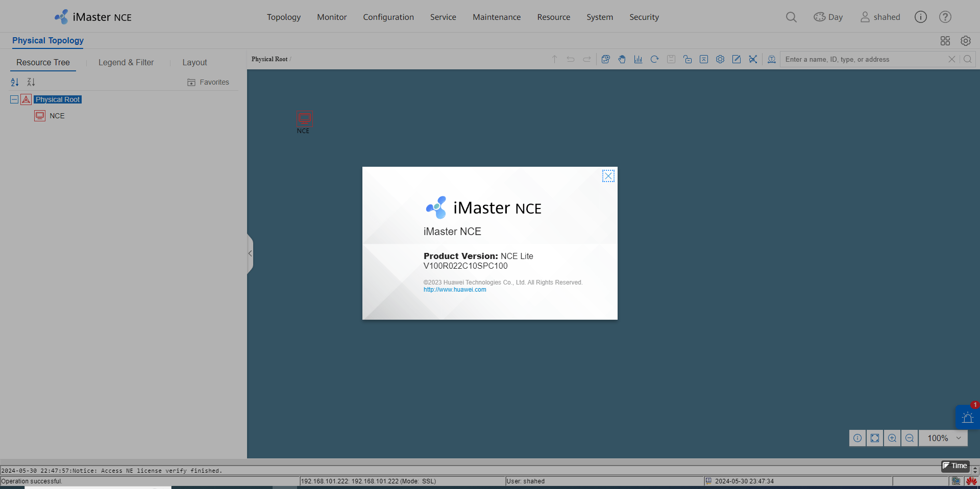The image size is (980, 489).
Task: Click the bar chart statistics icon
Action: (x=638, y=59)
